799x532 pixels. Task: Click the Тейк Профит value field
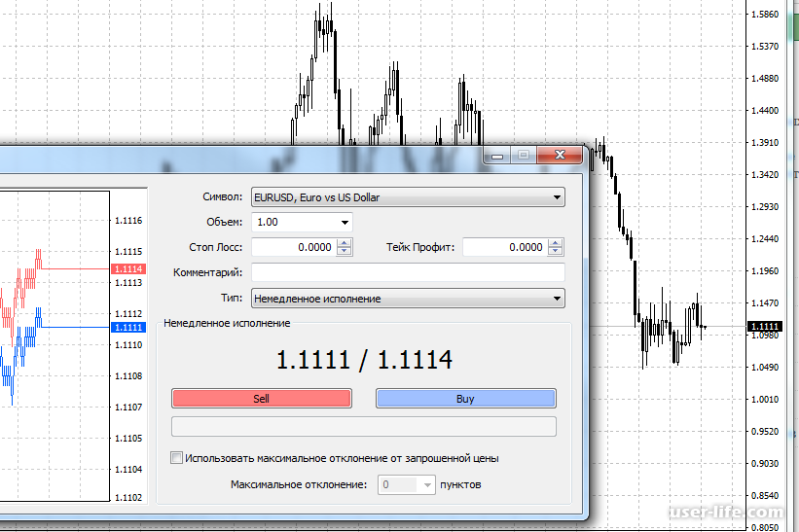[505, 247]
